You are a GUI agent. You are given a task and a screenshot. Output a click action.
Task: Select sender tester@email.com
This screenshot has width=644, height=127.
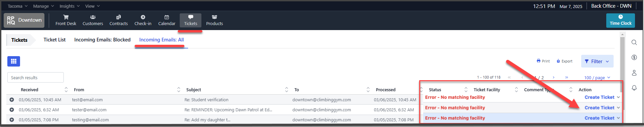click(89, 110)
